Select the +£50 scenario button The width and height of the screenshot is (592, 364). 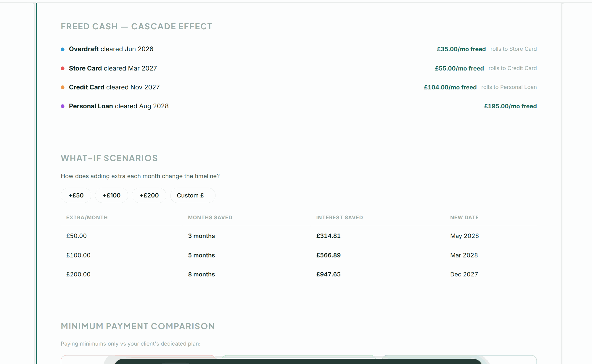76,195
